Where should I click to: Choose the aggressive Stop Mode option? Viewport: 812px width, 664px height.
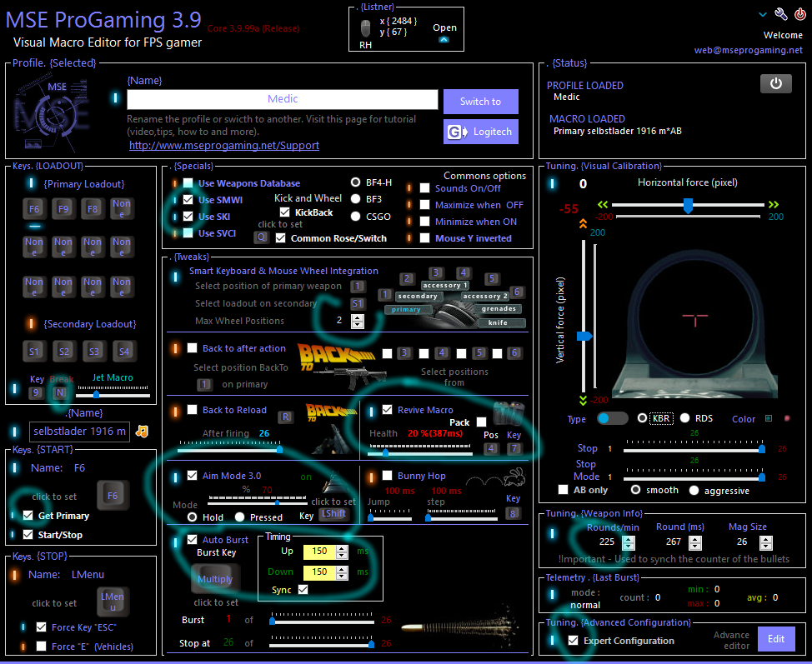click(x=694, y=490)
